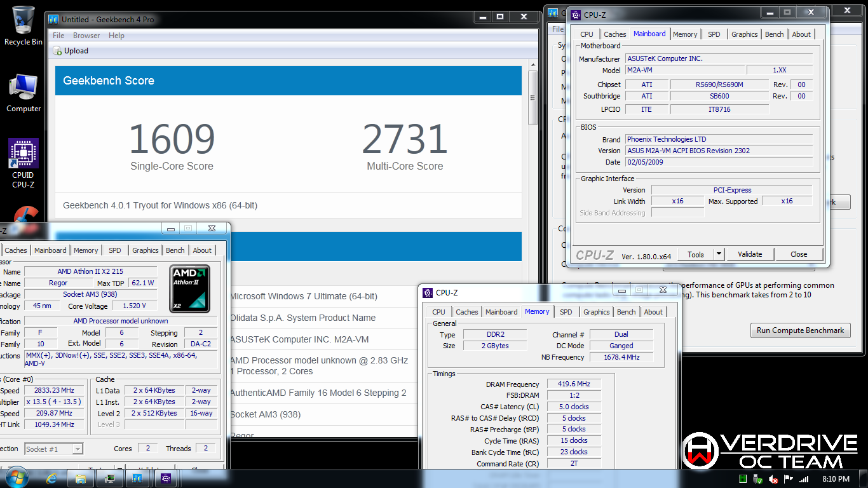Screen dimensions: 868x488
Task: Click the Tools button in Mainboard window
Action: pos(696,254)
